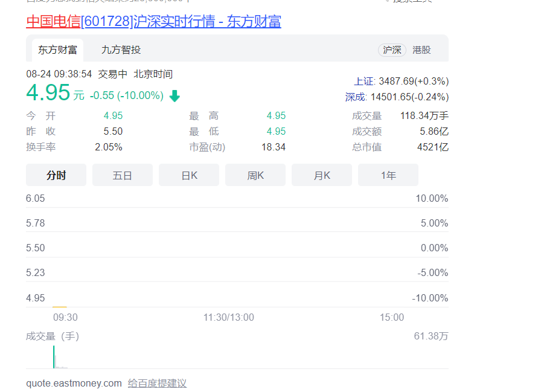Click the 09:30 time axis label
Screen dimensions: 538x392
click(65, 317)
